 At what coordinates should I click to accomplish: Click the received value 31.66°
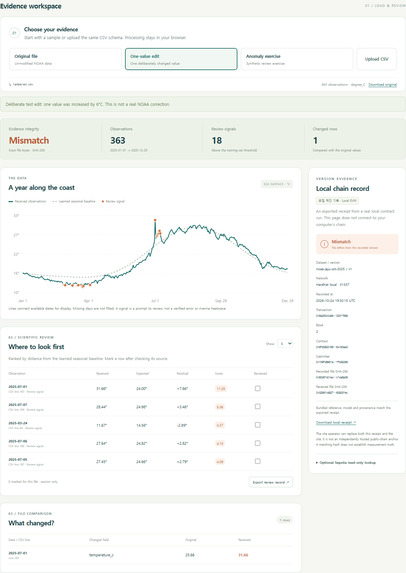coord(102,389)
